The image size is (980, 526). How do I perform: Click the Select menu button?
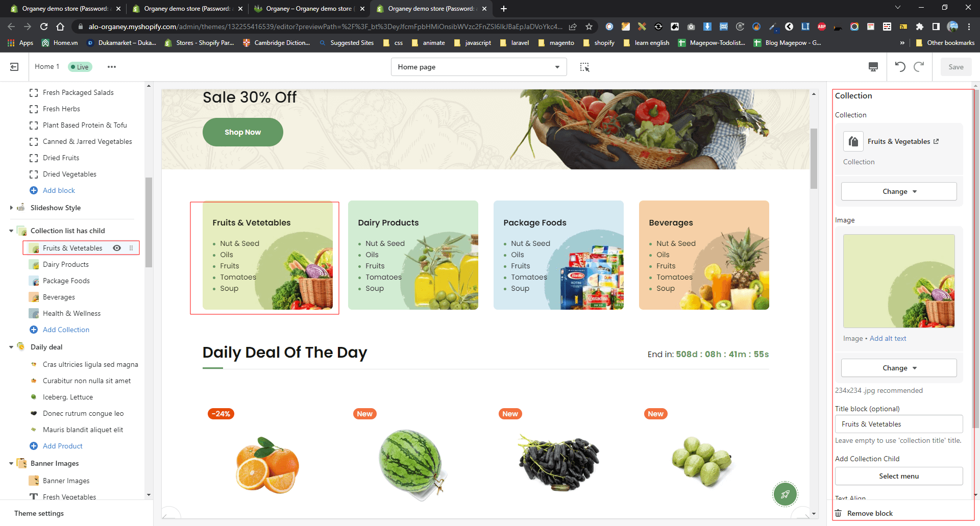coord(899,476)
